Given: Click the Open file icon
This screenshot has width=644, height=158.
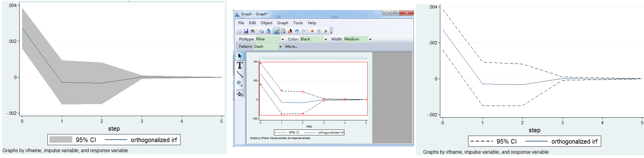Looking at the screenshot, I should (x=239, y=31).
